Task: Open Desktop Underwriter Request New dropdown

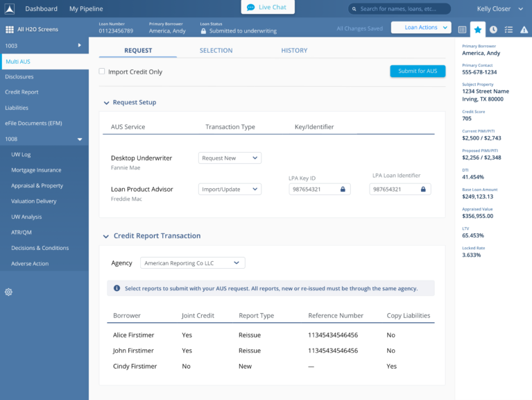Action: pyautogui.click(x=230, y=158)
